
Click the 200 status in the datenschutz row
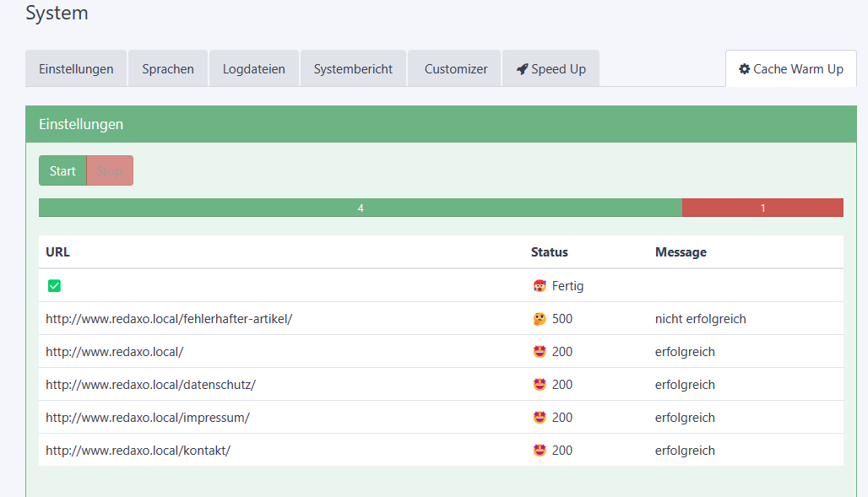point(561,385)
